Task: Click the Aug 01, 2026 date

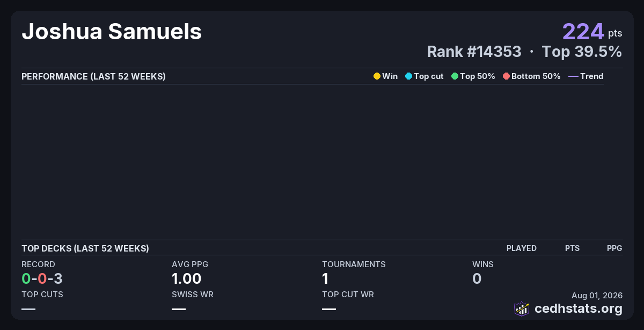Action: 597,296
